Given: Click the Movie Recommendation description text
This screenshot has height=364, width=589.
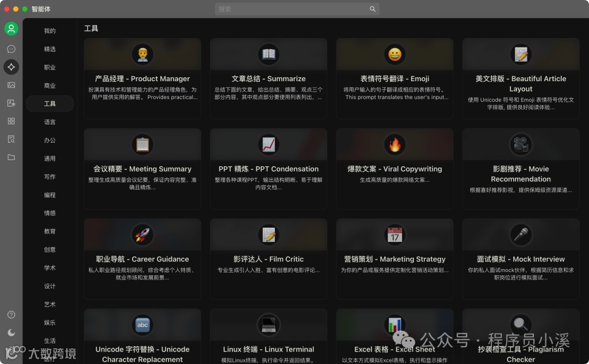Looking at the screenshot, I should (x=521, y=190).
